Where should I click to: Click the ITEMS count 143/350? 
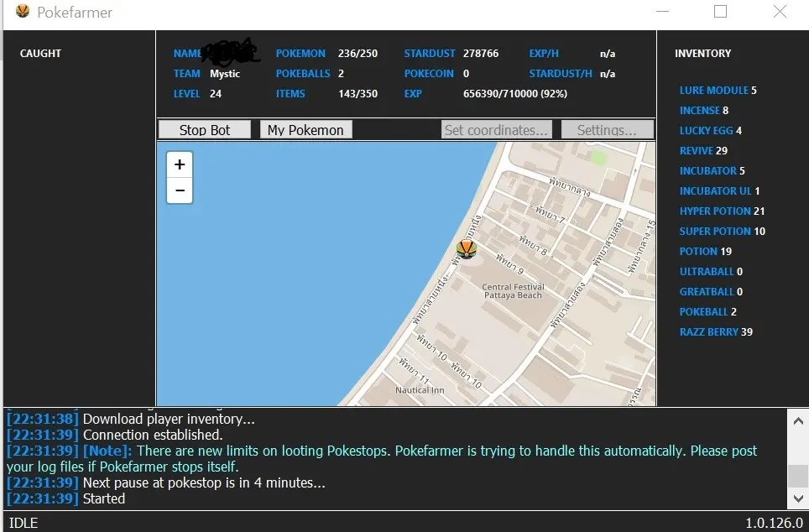click(x=358, y=93)
